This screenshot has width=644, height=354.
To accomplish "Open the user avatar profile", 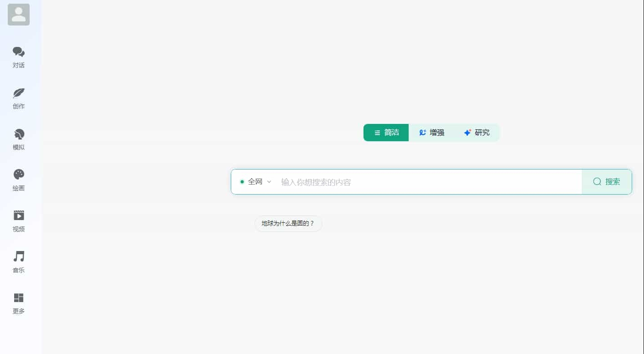I will point(19,15).
